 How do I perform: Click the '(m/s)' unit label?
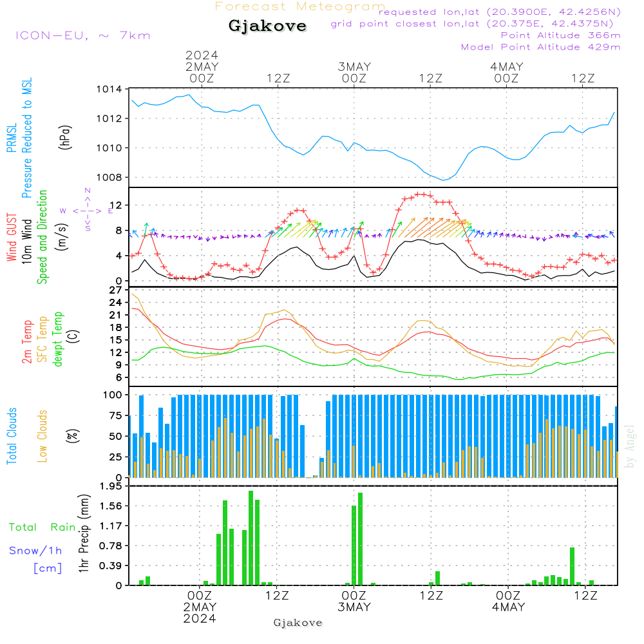[x=62, y=237]
